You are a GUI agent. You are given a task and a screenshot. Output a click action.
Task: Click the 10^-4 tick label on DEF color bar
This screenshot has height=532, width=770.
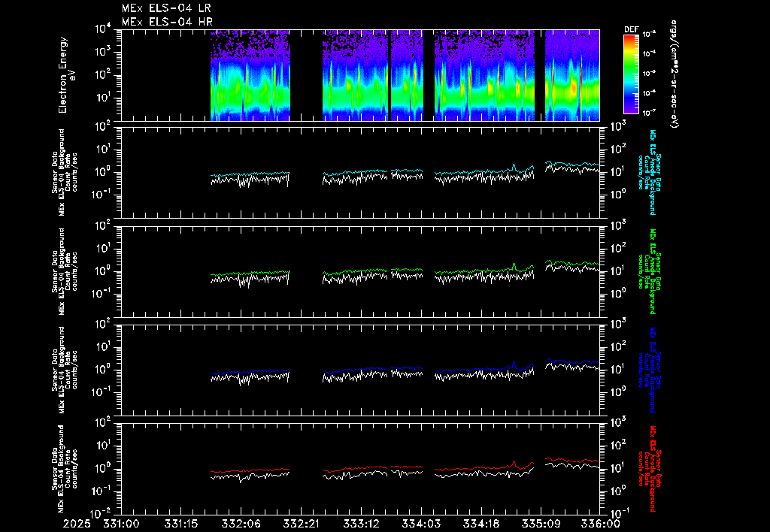tap(649, 54)
